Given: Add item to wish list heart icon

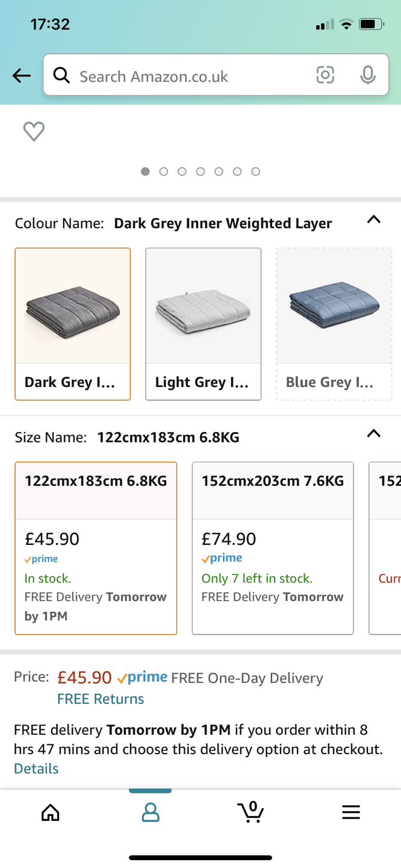Looking at the screenshot, I should (x=34, y=131).
